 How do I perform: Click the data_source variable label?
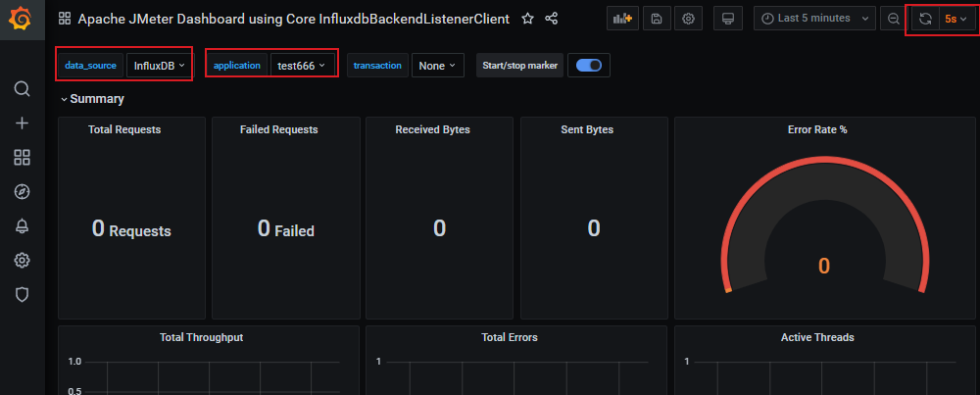click(x=90, y=65)
